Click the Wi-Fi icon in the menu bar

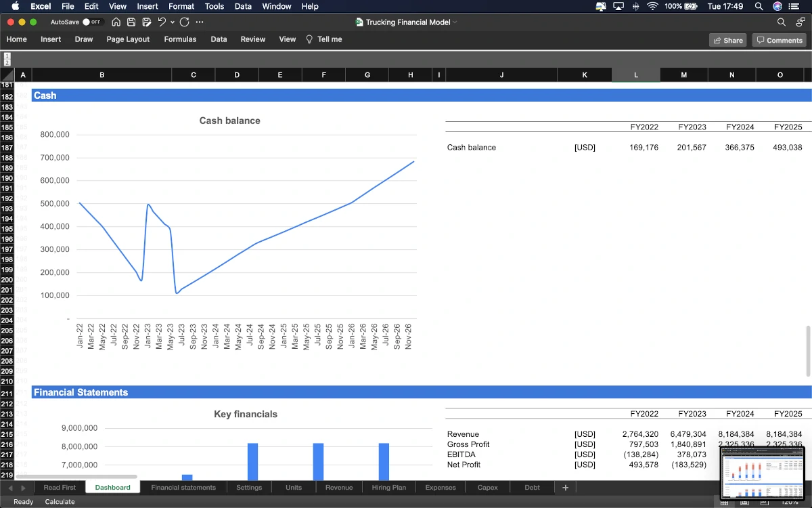pyautogui.click(x=652, y=6)
